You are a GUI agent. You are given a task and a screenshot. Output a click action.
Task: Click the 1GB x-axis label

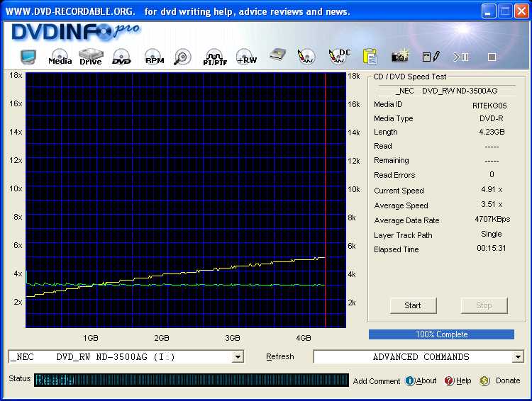click(91, 338)
